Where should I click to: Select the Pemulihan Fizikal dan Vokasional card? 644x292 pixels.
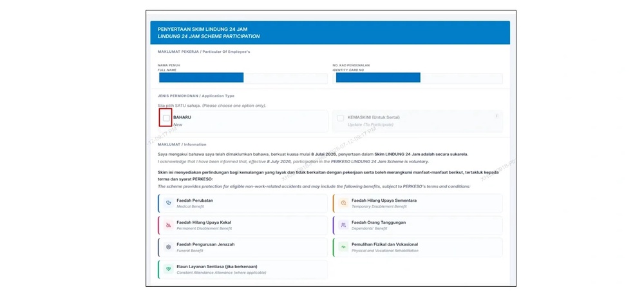click(x=418, y=247)
